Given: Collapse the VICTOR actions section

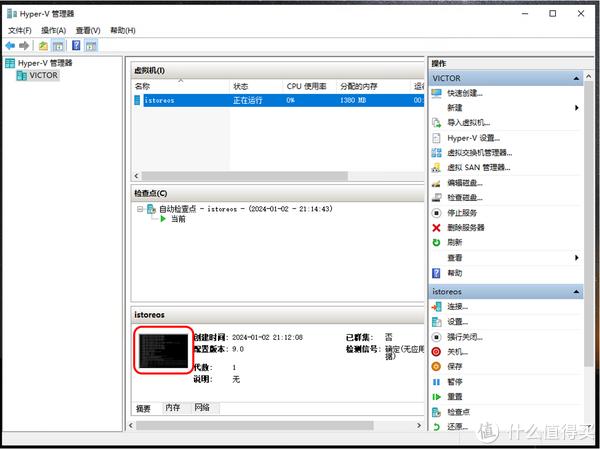Looking at the screenshot, I should (576, 78).
